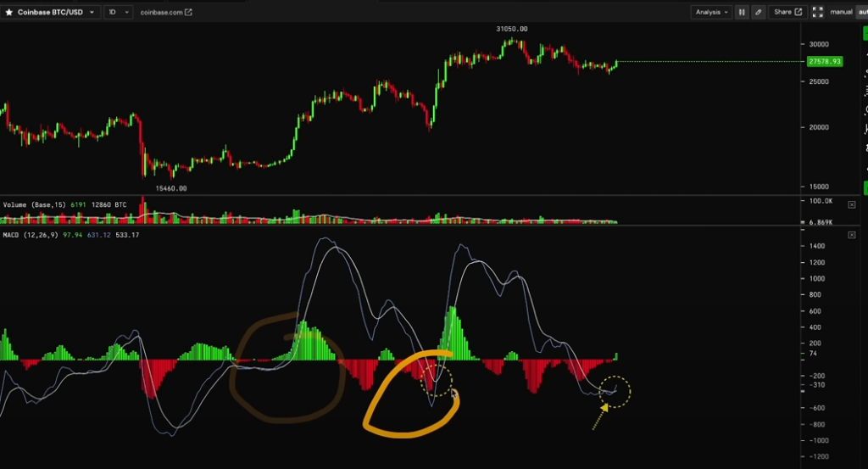Close the Volume indicator pane
Image resolution: width=868 pixels, height=469 pixels.
coord(851,205)
